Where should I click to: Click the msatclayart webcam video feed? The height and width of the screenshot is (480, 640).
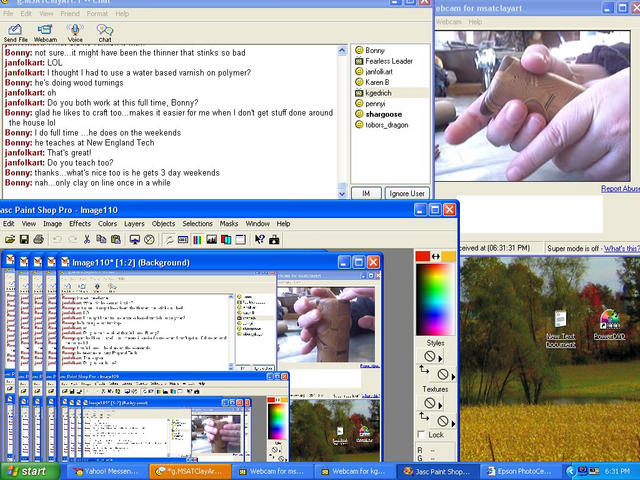point(532,106)
